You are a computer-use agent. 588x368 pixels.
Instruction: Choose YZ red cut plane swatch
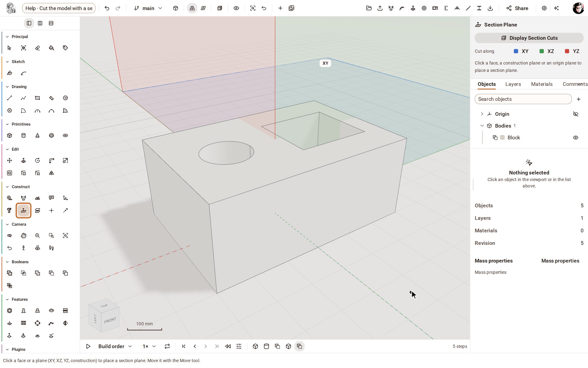tap(567, 51)
